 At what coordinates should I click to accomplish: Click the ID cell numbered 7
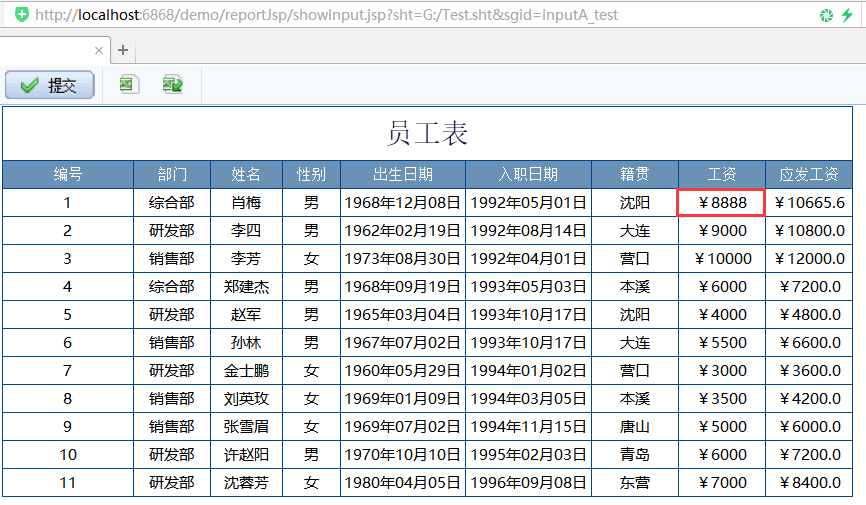pyautogui.click(x=68, y=371)
